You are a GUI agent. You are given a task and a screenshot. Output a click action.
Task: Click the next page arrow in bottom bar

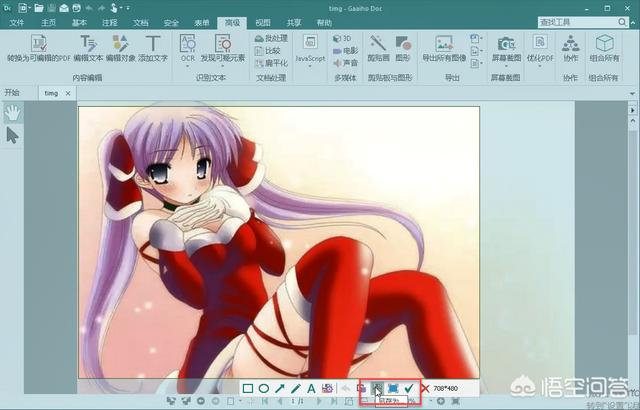tap(319, 401)
